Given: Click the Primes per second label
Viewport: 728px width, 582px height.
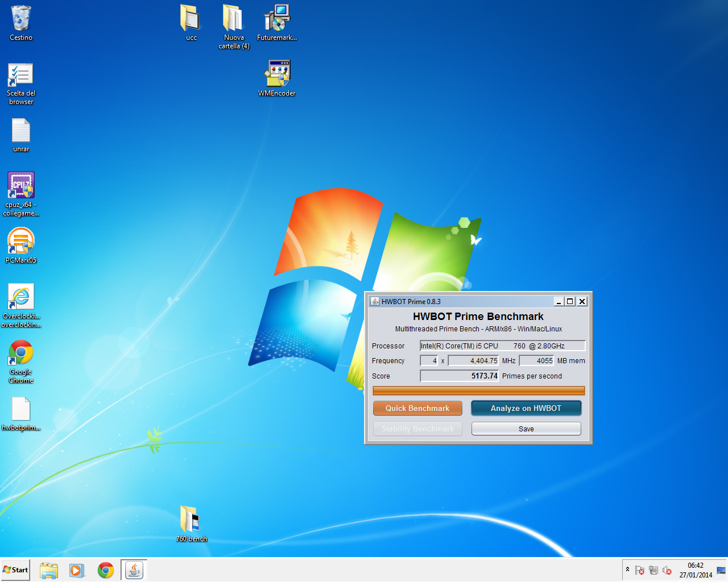Looking at the screenshot, I should [532, 376].
